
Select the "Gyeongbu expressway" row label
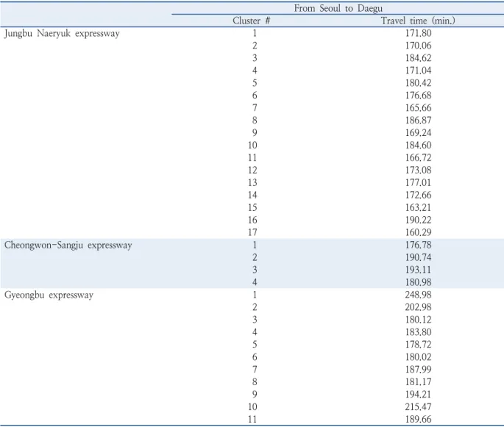(x=49, y=295)
